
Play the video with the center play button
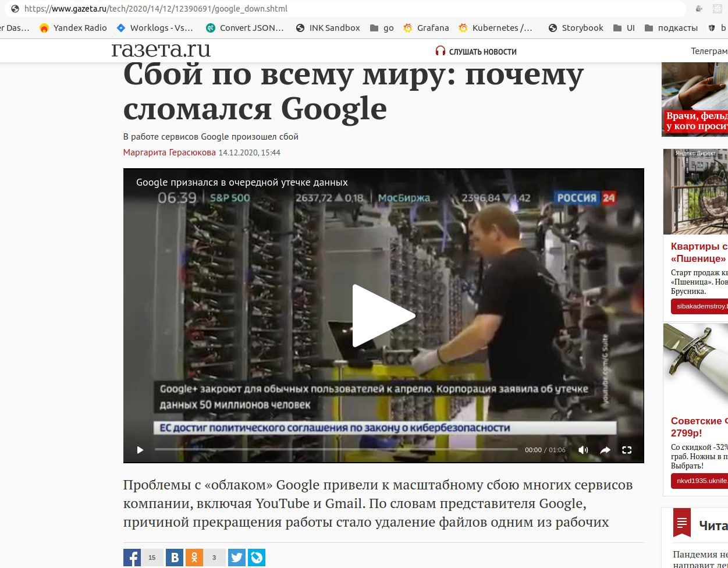(x=383, y=316)
